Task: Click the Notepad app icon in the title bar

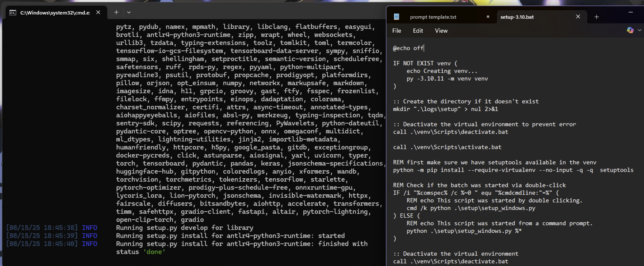Action: [397, 17]
